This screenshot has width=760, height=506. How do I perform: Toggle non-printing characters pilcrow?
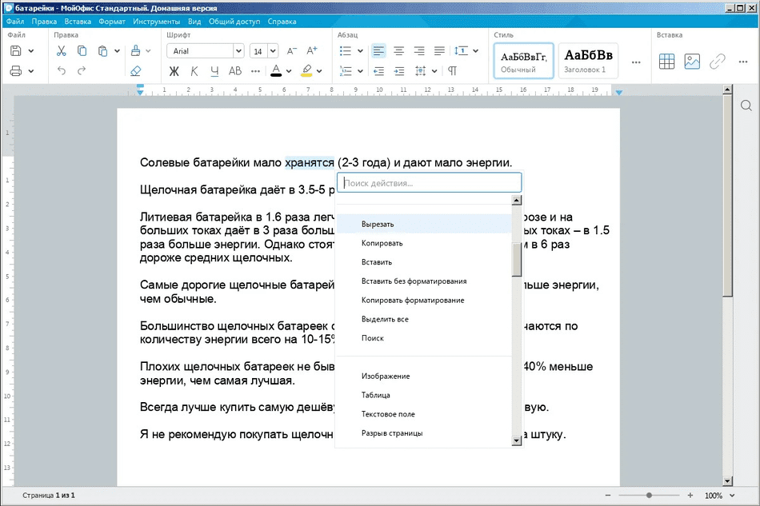pos(452,71)
